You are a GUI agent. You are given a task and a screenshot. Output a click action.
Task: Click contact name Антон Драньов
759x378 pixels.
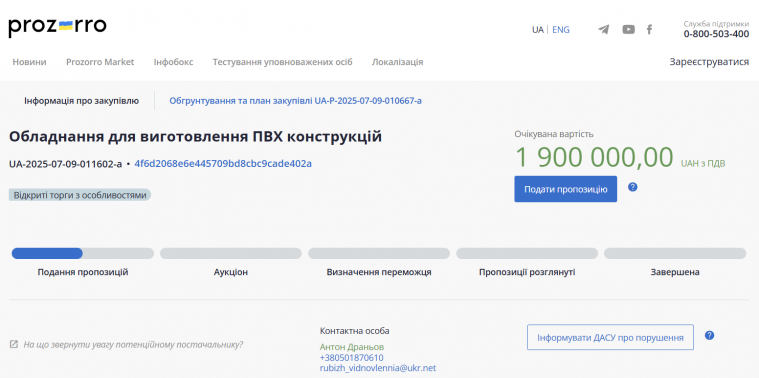point(352,347)
